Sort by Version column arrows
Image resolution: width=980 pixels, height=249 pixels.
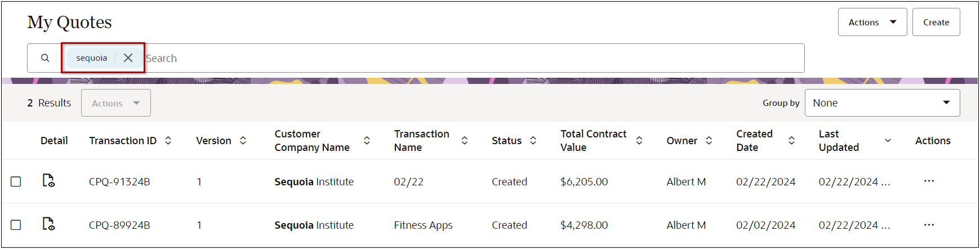tap(243, 141)
